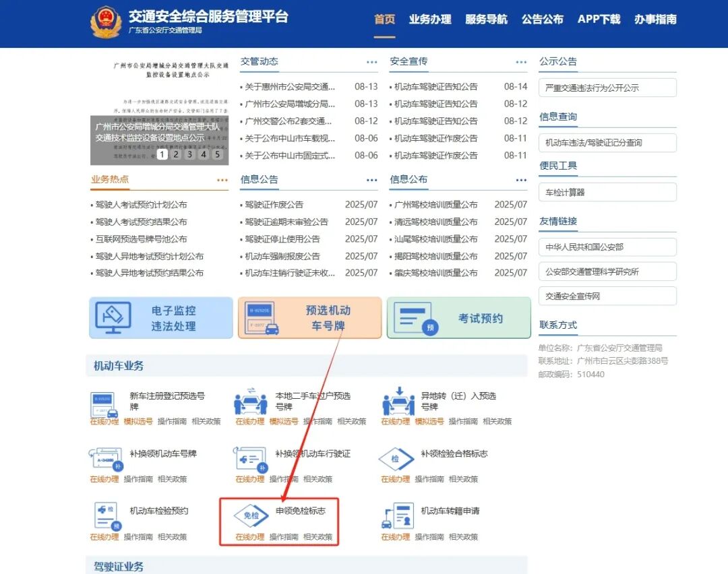Launch the 车检计算器 tool
Viewport: 728px width, 574px height.
[607, 192]
